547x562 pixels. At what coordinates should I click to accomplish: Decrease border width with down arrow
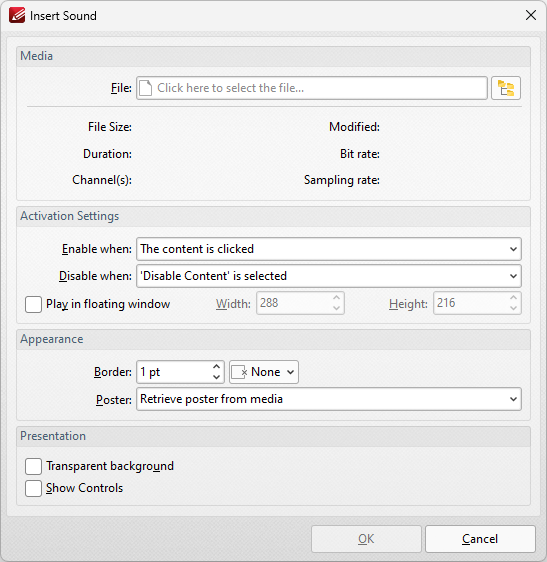216,377
